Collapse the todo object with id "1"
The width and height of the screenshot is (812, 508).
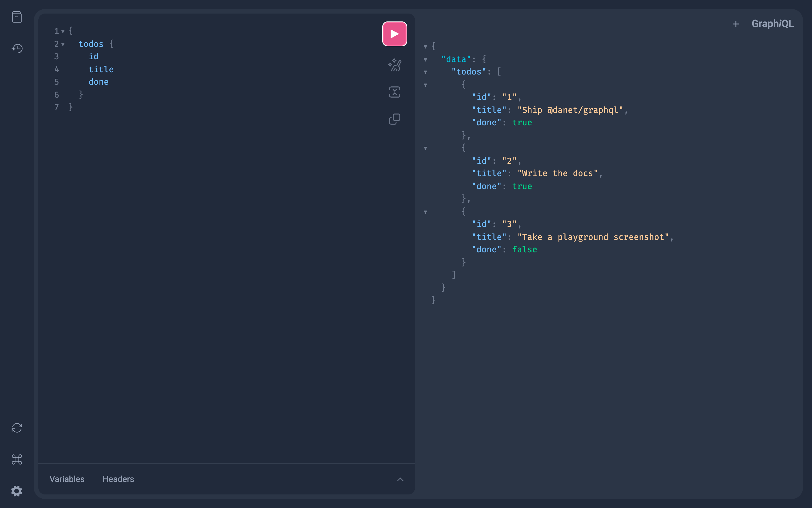(x=425, y=85)
